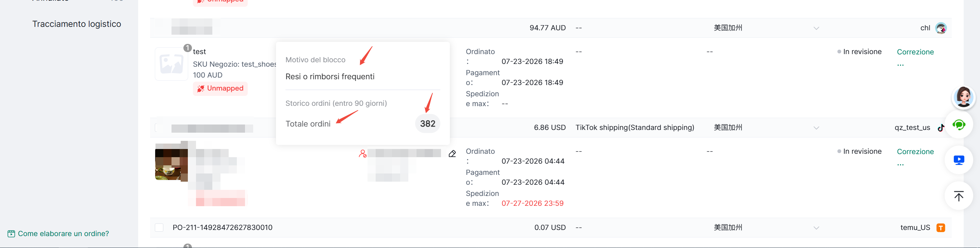Open the blue video tutorial icon
980x248 pixels.
(x=959, y=160)
